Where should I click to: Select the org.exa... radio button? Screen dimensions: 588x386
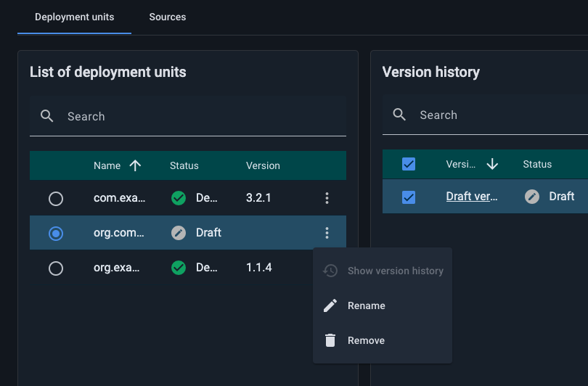pos(56,268)
